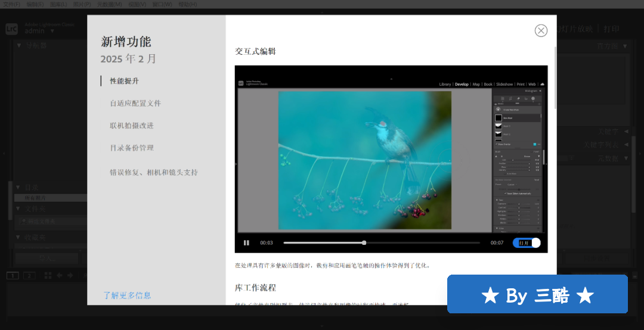Click the top panel collapse arrow
Viewport: 644px width, 330px height.
(322, 12)
